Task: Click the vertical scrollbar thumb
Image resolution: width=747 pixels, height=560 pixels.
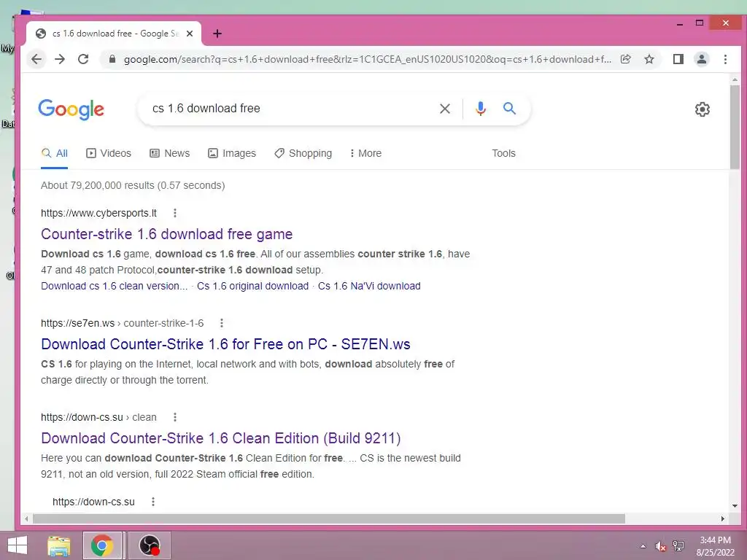Action: pyautogui.click(x=735, y=127)
